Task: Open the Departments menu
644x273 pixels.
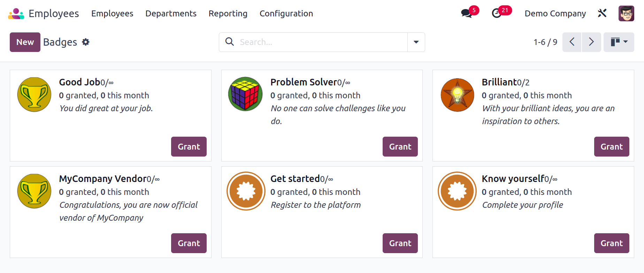Action: pyautogui.click(x=171, y=14)
